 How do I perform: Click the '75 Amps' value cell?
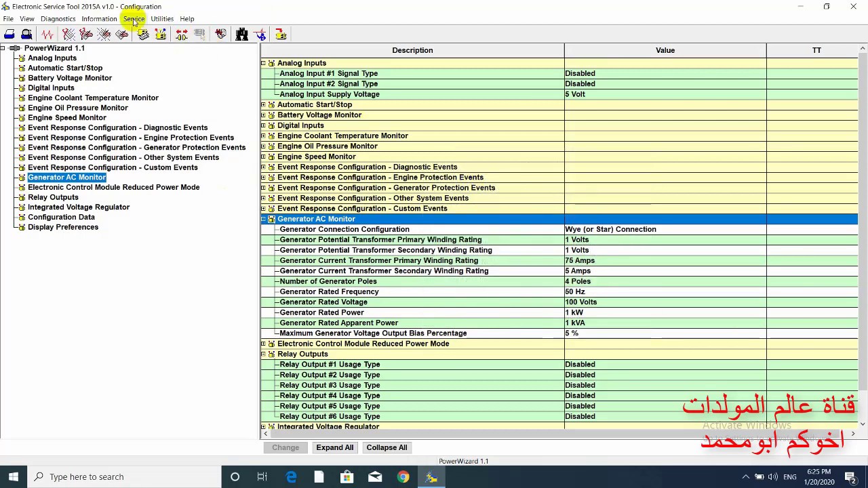[x=665, y=260]
